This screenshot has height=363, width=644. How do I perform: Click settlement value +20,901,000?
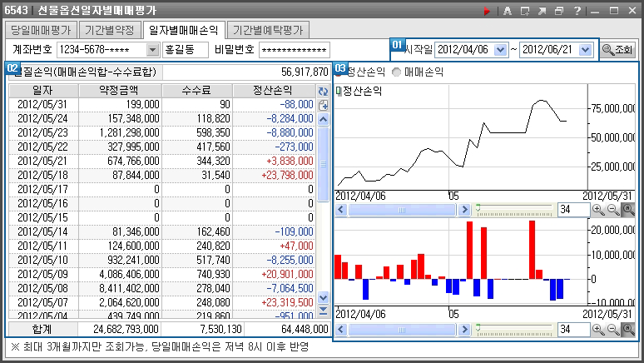[x=287, y=274]
